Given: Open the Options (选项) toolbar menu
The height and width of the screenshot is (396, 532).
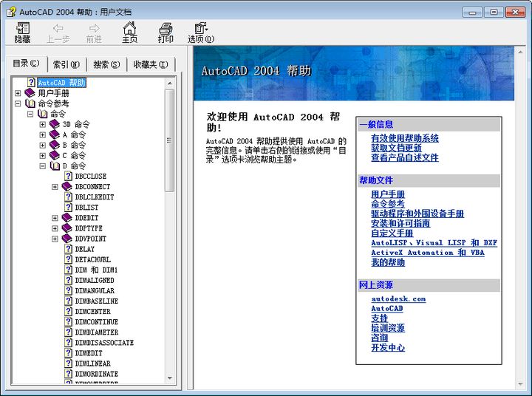Looking at the screenshot, I should coord(201,33).
